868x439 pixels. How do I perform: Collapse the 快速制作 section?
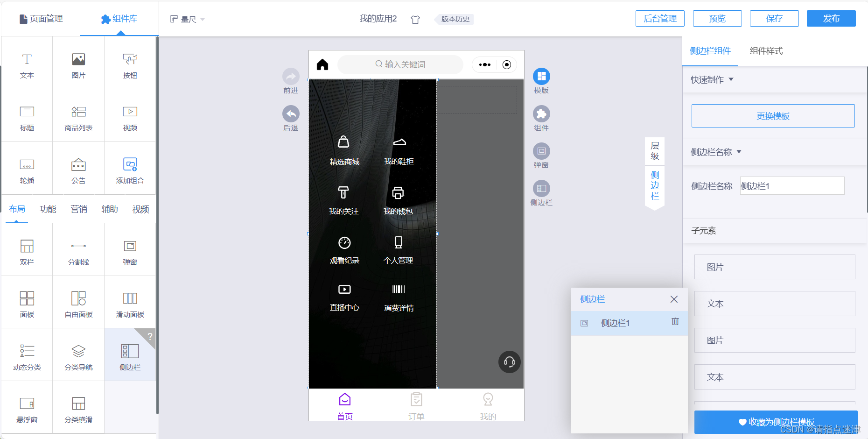(731, 79)
